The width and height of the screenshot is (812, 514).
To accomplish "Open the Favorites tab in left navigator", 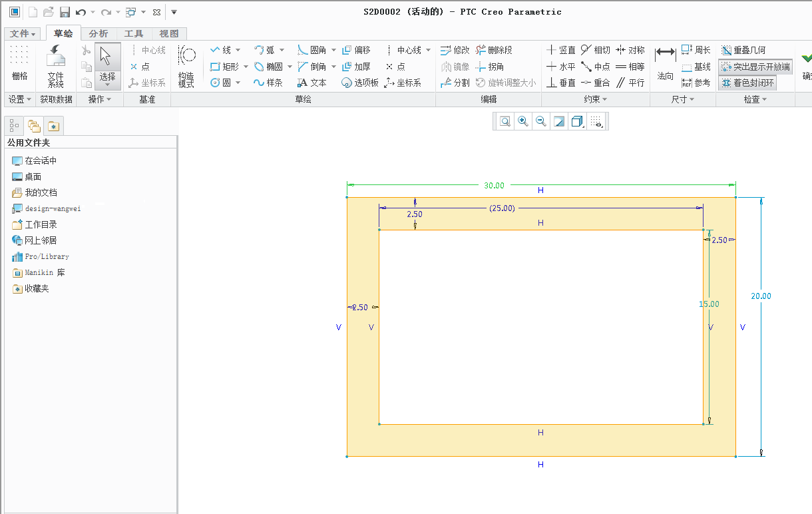I will [53, 126].
